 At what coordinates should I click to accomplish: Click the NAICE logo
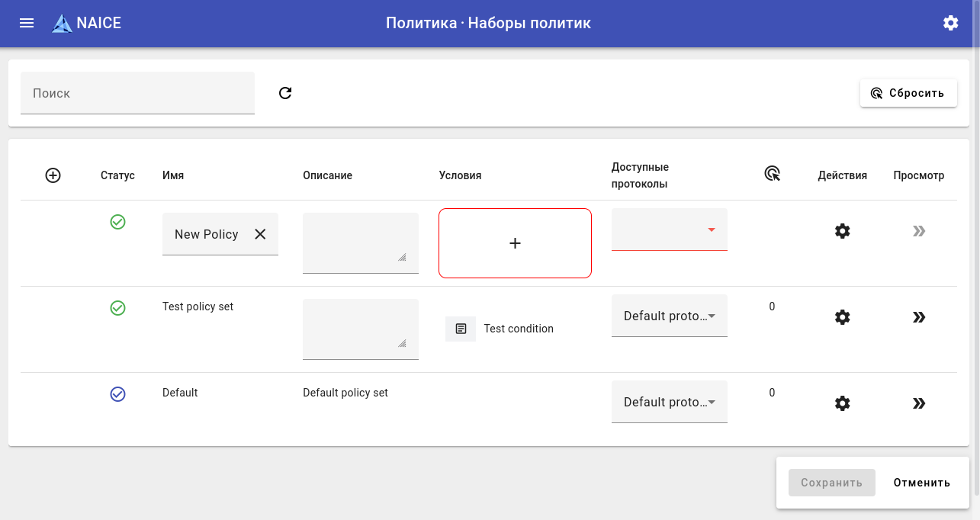[x=86, y=23]
